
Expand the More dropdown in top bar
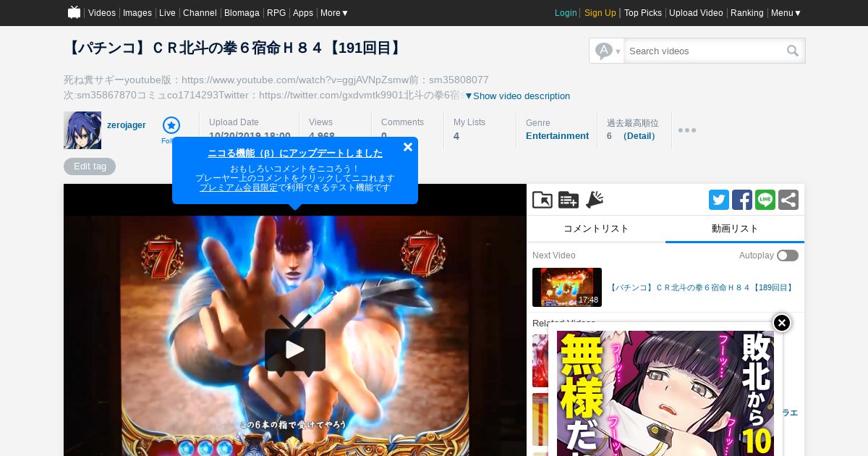pos(335,13)
